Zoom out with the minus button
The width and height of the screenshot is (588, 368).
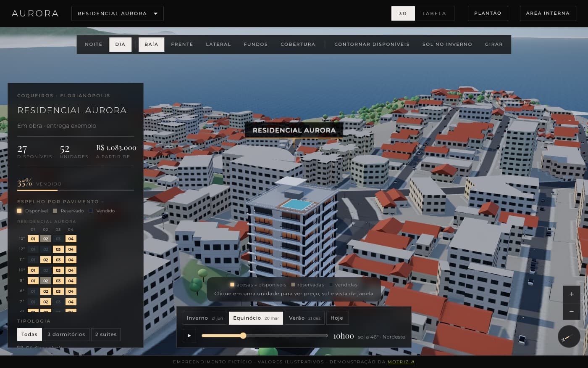coord(571,311)
